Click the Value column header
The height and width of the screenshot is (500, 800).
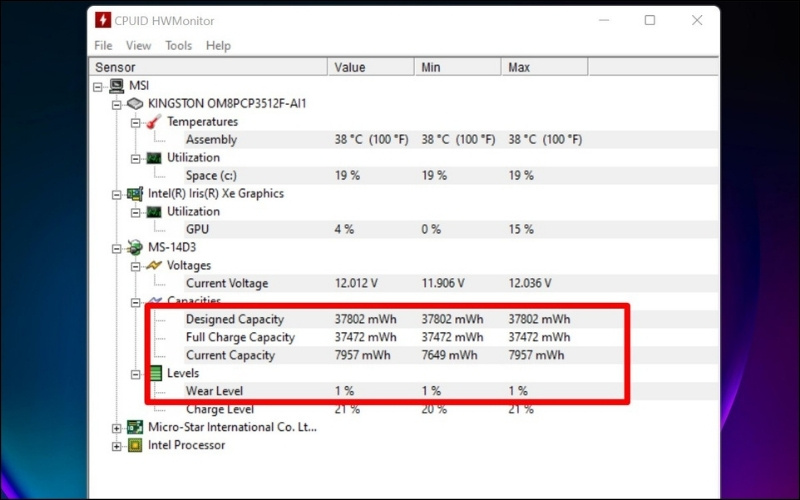pyautogui.click(x=371, y=67)
